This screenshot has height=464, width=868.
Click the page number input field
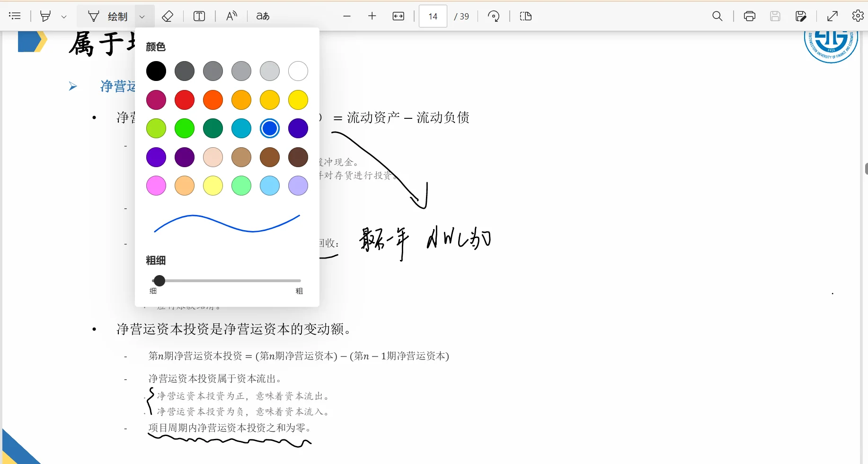pyautogui.click(x=433, y=16)
